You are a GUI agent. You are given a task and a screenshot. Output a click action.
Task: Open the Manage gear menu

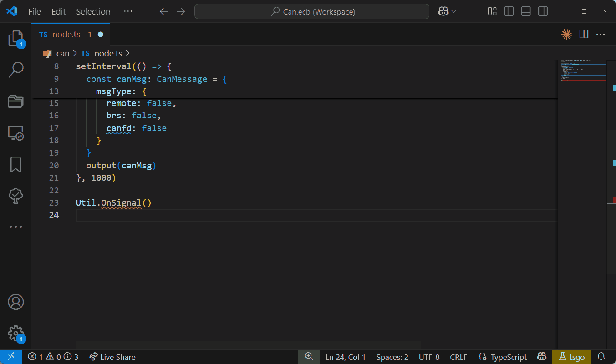(15, 333)
